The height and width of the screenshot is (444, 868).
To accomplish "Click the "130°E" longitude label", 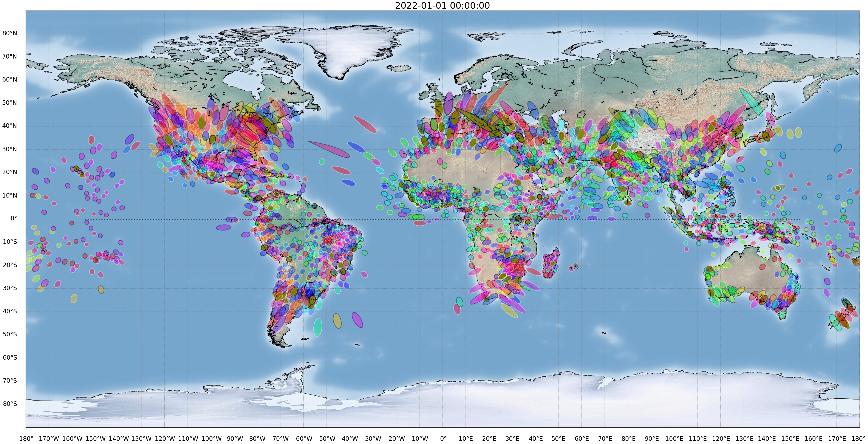I will 744,439.
